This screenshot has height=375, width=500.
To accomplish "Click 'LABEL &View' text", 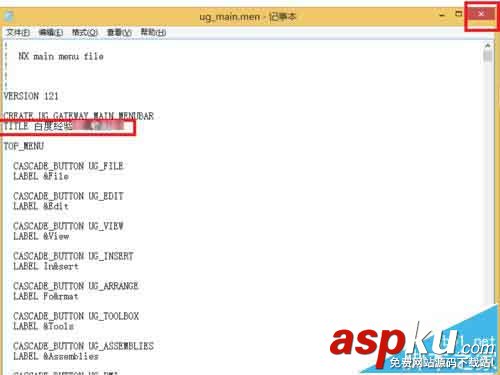I will coord(41,236).
